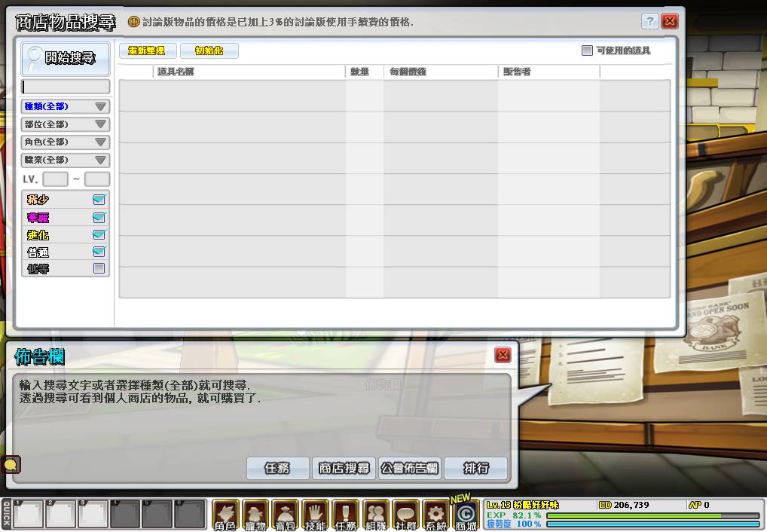The image size is (767, 532).
Task: Open the 部位(全部) dropdown
Action: [x=66, y=124]
